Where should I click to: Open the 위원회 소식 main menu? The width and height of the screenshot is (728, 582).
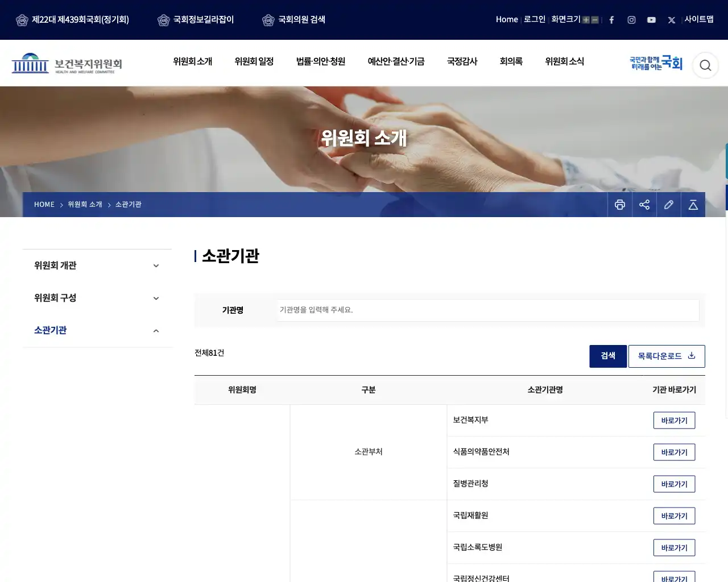565,61
